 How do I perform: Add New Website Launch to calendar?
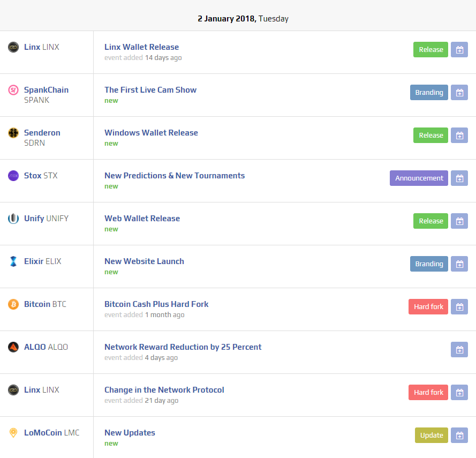coord(459,264)
